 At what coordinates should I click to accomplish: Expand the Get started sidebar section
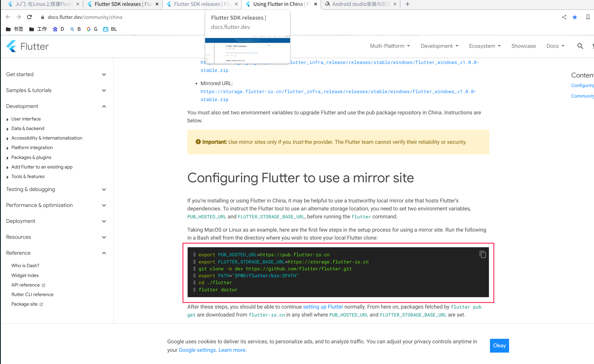(56, 75)
